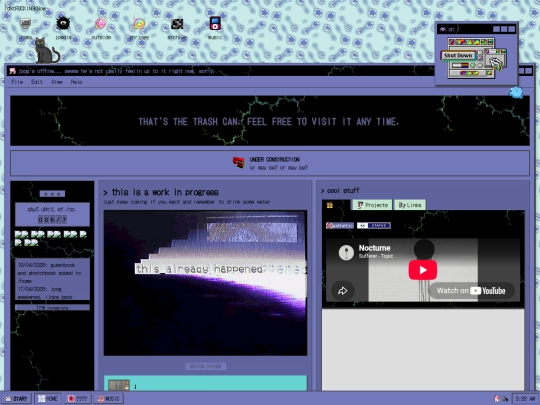Viewport: 540px width, 405px height.
Task: Click the icon in the main window title bar
Action: coord(13,71)
